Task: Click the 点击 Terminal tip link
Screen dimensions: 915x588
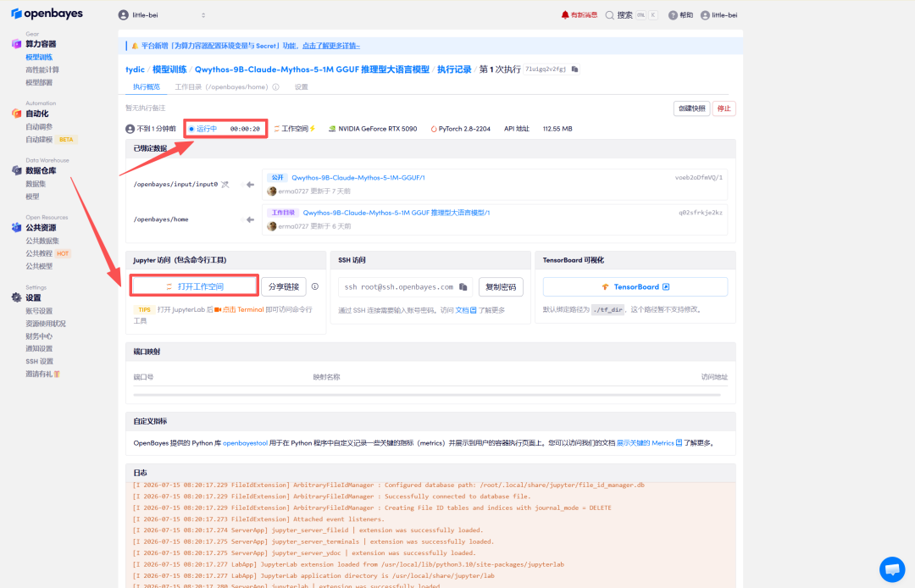Action: coord(243,310)
